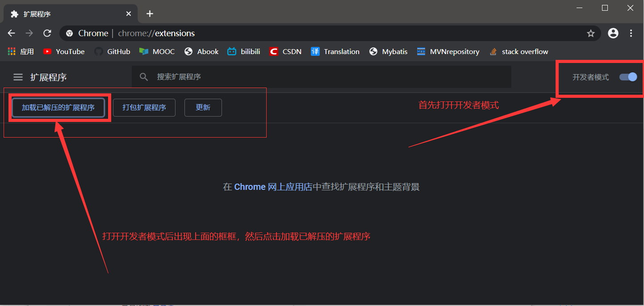644x306 pixels.
Task: Bookmark this page with the star icon
Action: (x=591, y=33)
